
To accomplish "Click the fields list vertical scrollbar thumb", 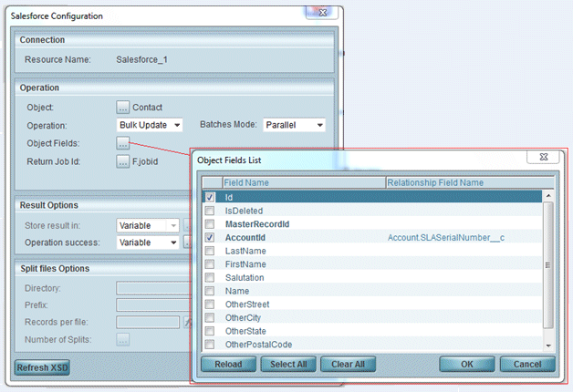I will (548, 265).
